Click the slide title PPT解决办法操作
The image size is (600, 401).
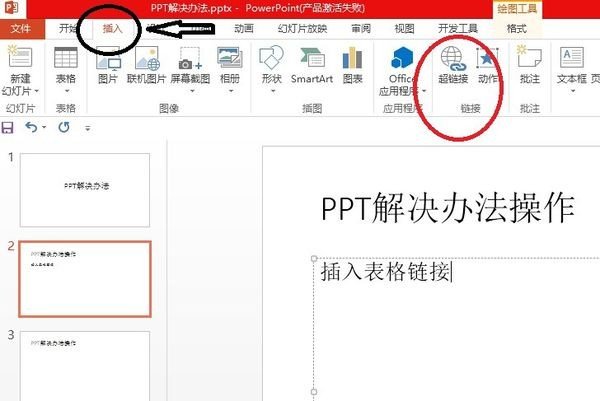pyautogui.click(x=448, y=208)
